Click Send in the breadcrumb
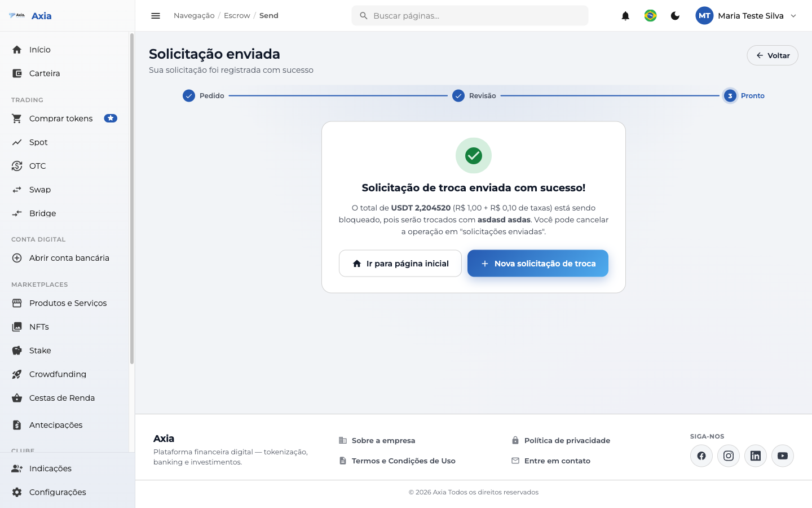Screen dimensions: 812x508 click(269, 16)
